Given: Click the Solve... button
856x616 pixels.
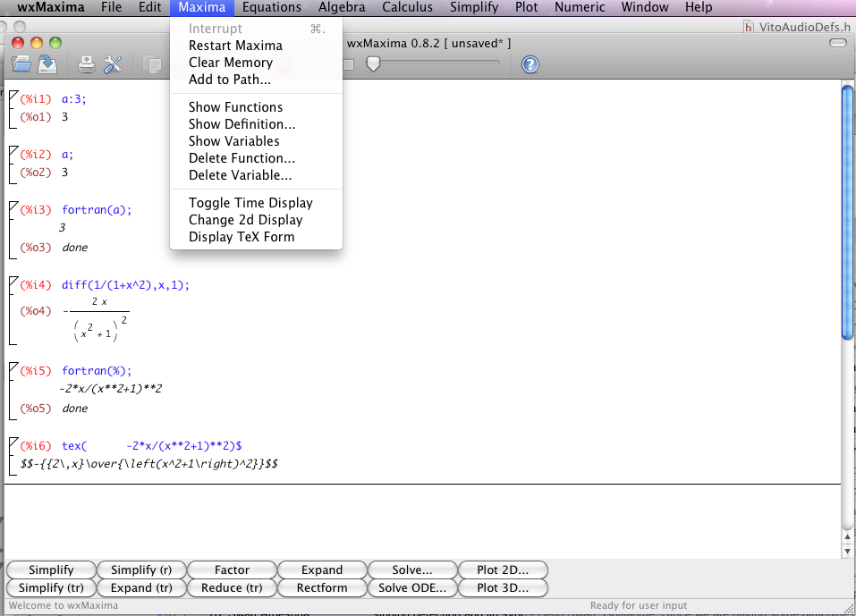Looking at the screenshot, I should (x=412, y=570).
